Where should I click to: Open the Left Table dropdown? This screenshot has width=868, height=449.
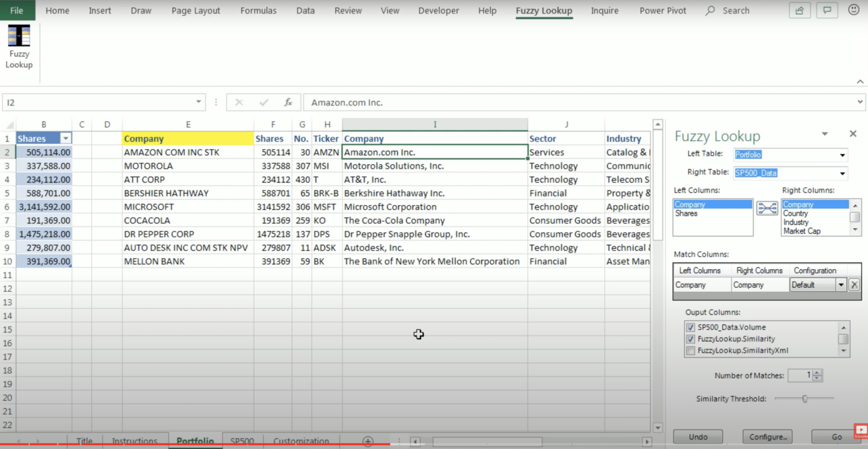842,155
